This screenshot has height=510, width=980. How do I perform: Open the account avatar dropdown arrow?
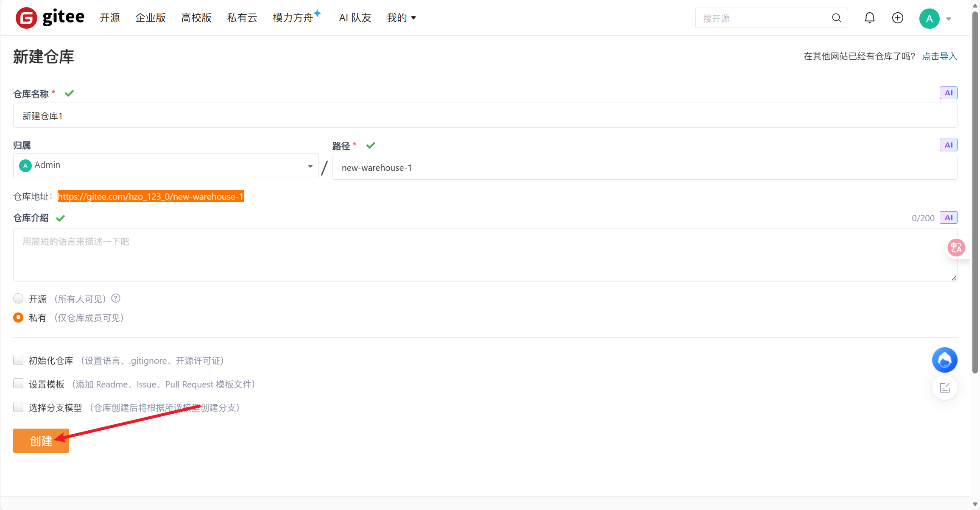point(949,19)
